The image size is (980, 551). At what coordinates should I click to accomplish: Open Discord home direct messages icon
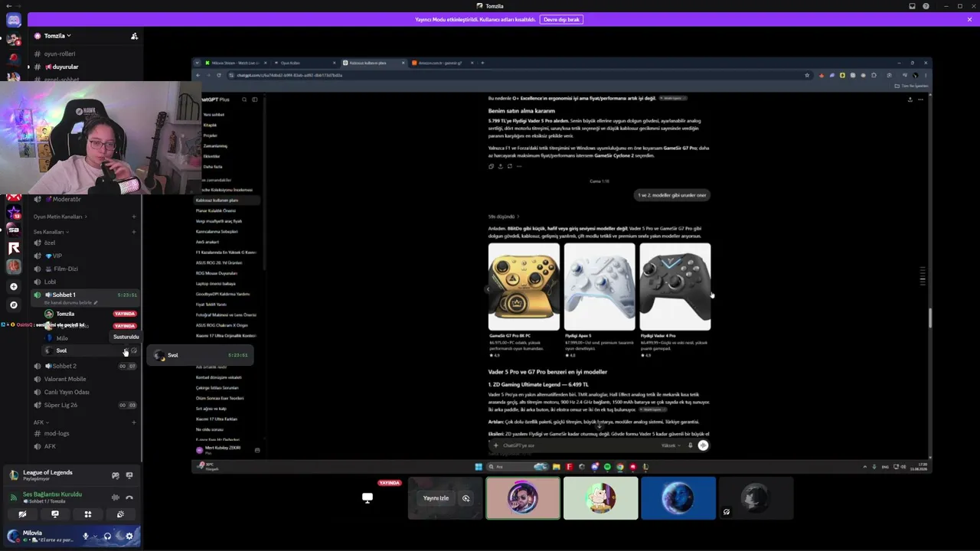(13, 20)
